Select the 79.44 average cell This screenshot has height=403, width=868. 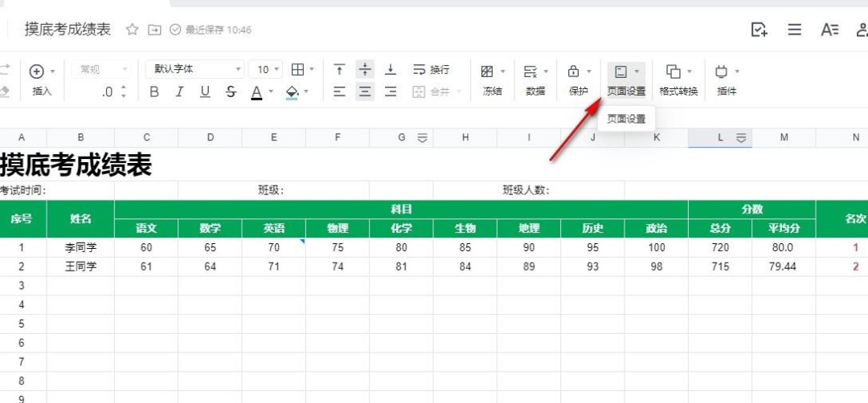pyautogui.click(x=784, y=267)
